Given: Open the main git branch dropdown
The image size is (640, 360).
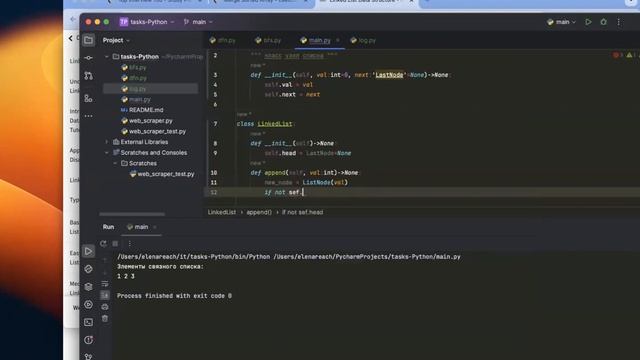Looking at the screenshot, I should coord(198,22).
